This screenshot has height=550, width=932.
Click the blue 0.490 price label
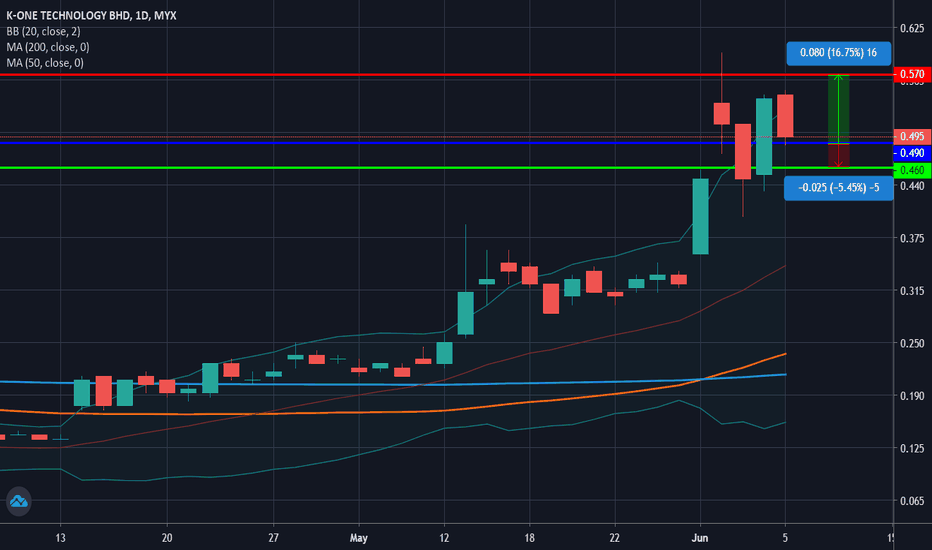912,153
